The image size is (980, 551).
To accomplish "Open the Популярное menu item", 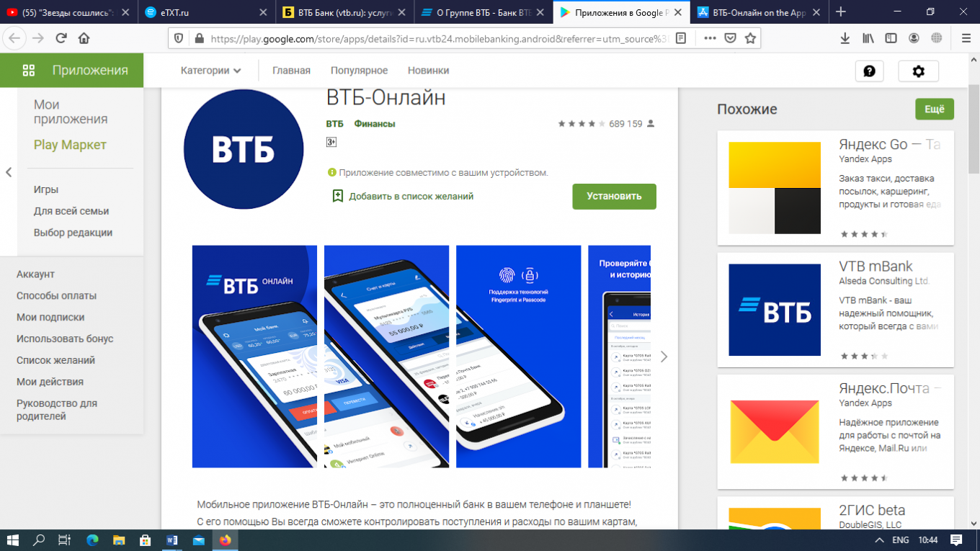I will pos(359,71).
